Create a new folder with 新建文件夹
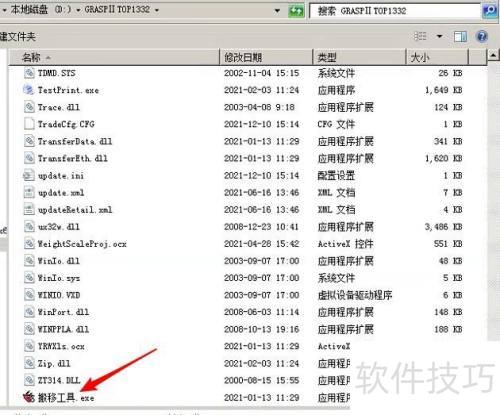This screenshot has width=500, height=415. 17,36
